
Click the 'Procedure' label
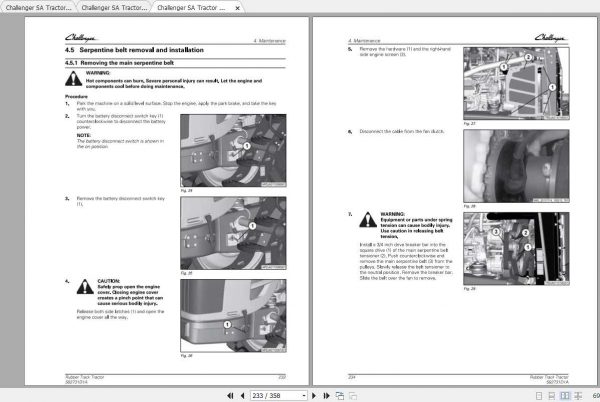76,96
